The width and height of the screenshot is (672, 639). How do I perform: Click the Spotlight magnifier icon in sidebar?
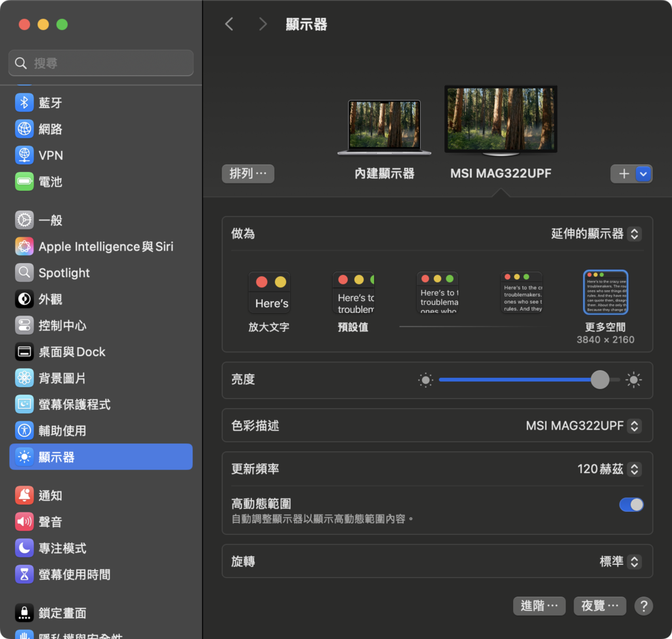pos(24,272)
